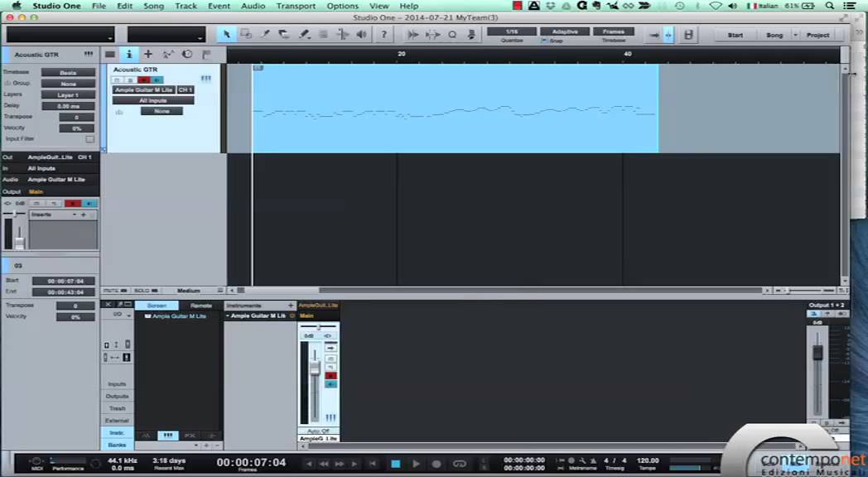Image resolution: width=868 pixels, height=477 pixels.
Task: Show the Outputs section in mixer
Action: [117, 396]
